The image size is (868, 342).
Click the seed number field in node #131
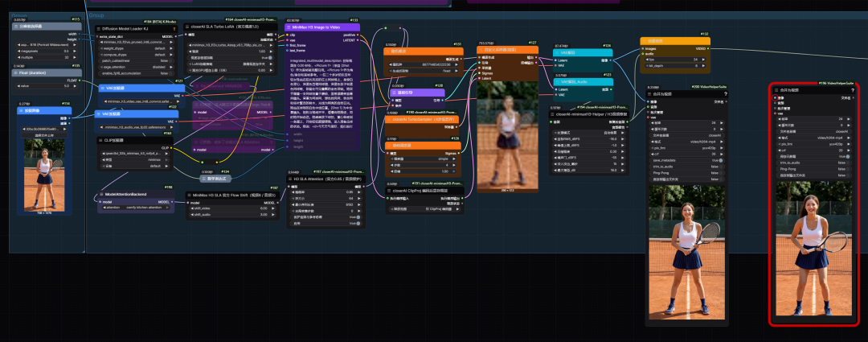(x=424, y=64)
